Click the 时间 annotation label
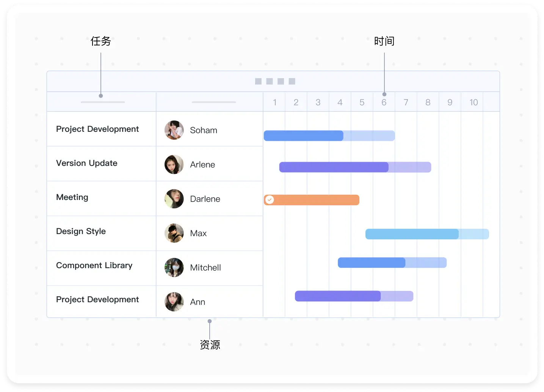This screenshot has height=392, width=544. [384, 41]
